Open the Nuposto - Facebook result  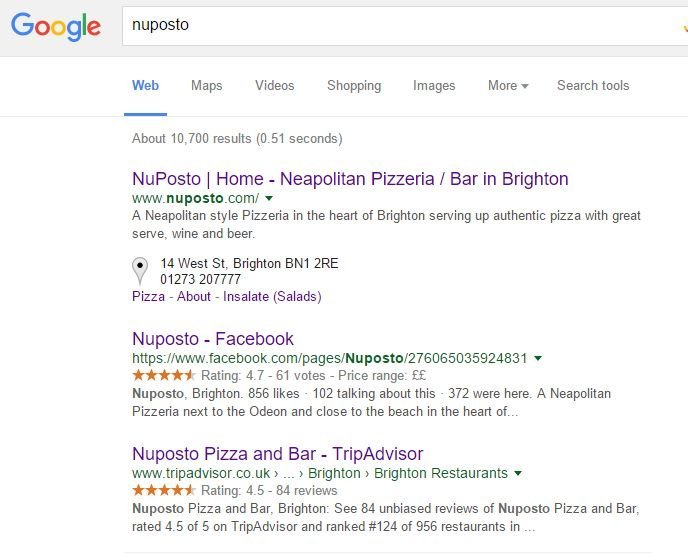213,339
